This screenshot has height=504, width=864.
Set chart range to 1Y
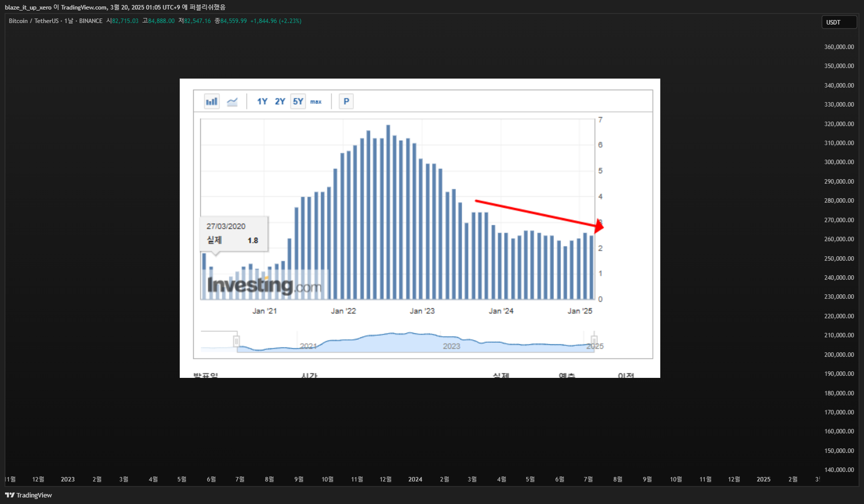(x=262, y=102)
